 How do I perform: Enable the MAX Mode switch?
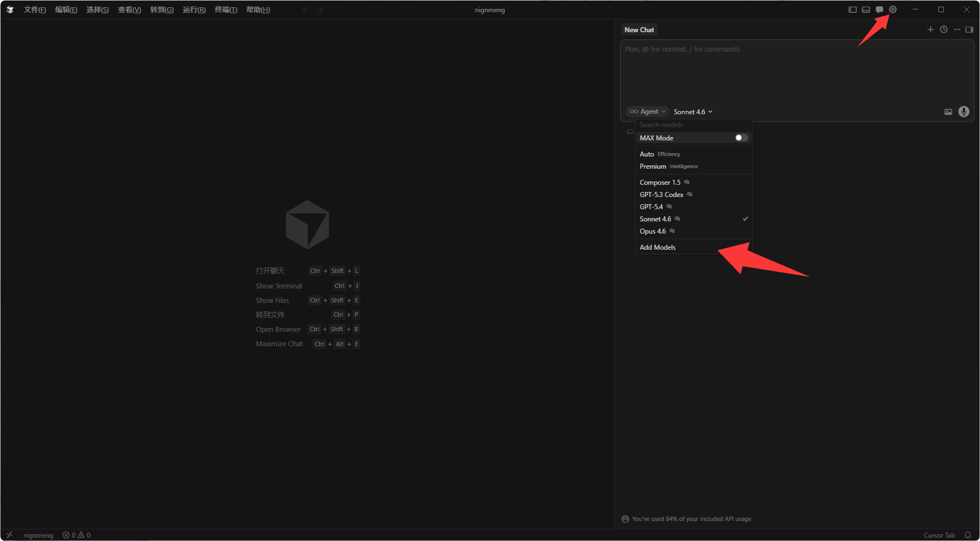tap(741, 138)
